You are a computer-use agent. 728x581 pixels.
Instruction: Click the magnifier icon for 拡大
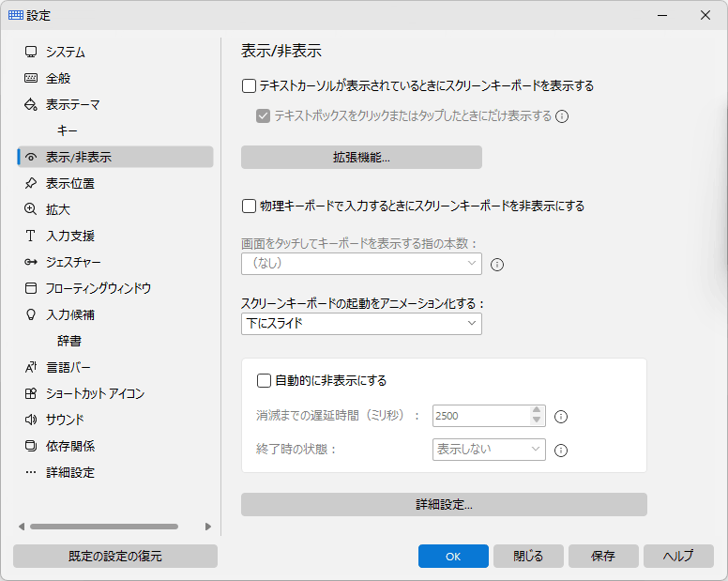click(31, 209)
